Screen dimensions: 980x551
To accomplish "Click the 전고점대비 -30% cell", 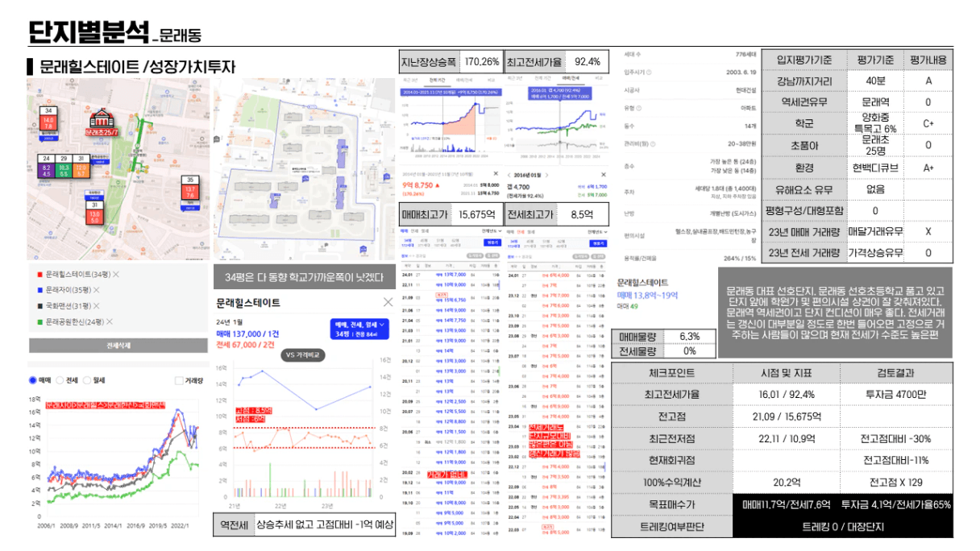I will click(896, 437).
